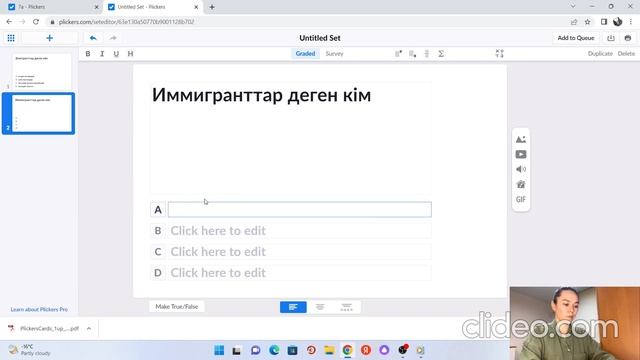This screenshot has height=360, width=640.
Task: Reload the page
Action: coord(36,22)
